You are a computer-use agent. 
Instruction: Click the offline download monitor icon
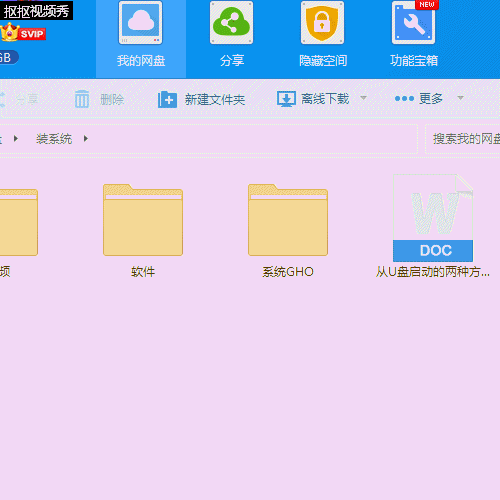tap(286, 99)
